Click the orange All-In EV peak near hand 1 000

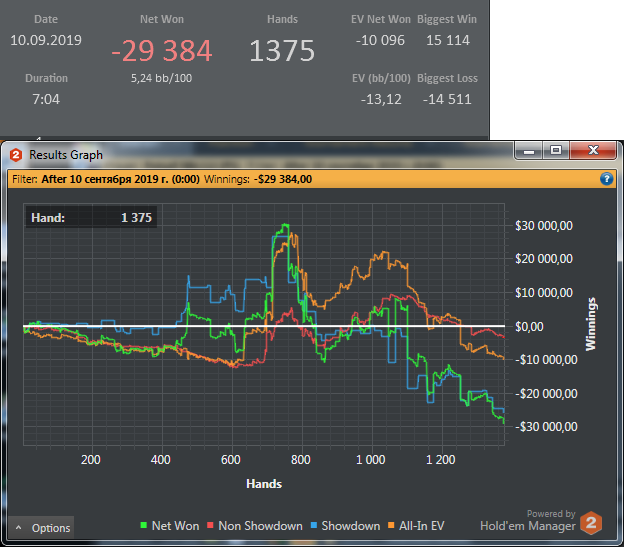click(384, 252)
